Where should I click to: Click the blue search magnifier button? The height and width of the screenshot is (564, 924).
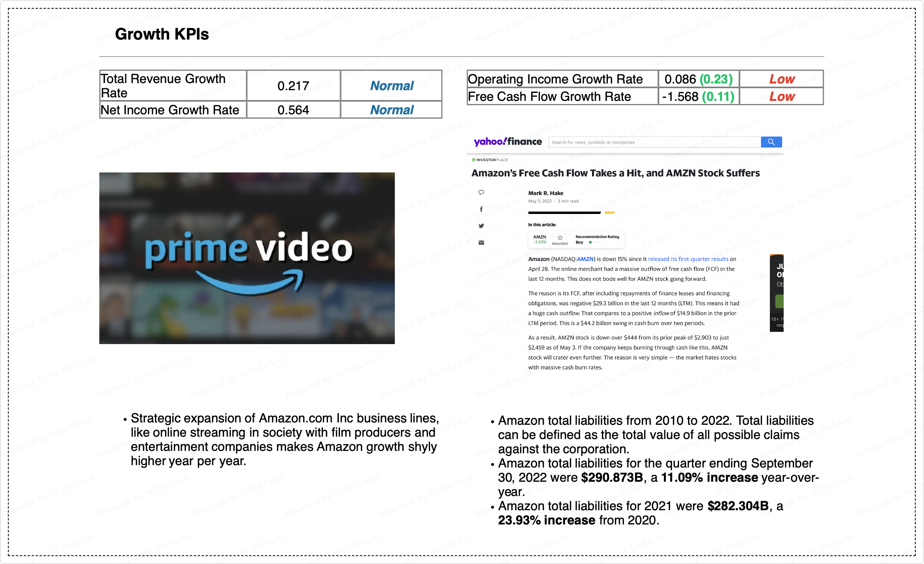[x=771, y=142]
